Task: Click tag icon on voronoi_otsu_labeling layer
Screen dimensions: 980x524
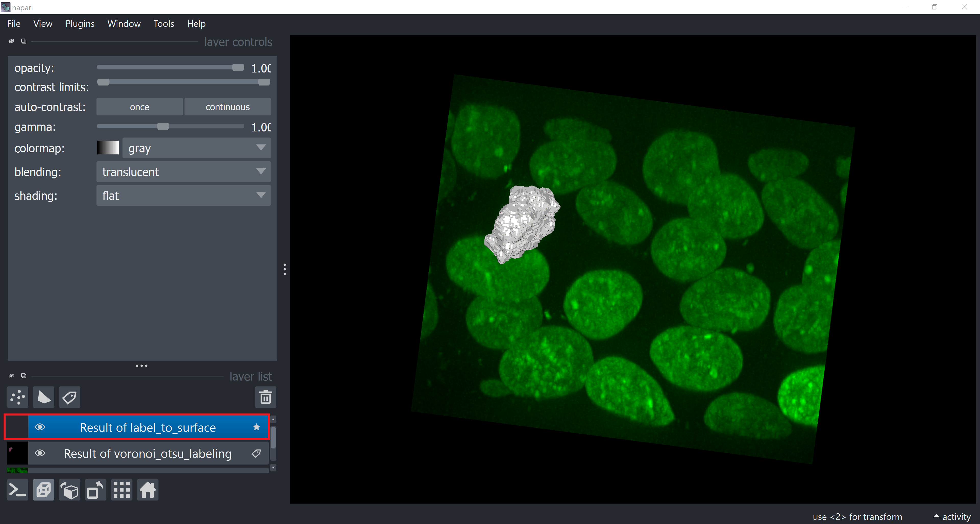Action: pyautogui.click(x=256, y=453)
